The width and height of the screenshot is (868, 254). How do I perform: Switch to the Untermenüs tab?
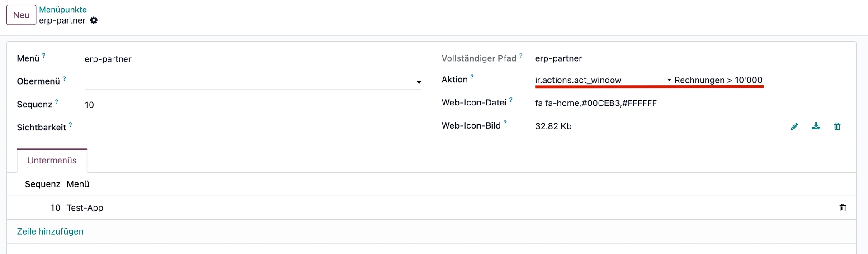click(52, 161)
